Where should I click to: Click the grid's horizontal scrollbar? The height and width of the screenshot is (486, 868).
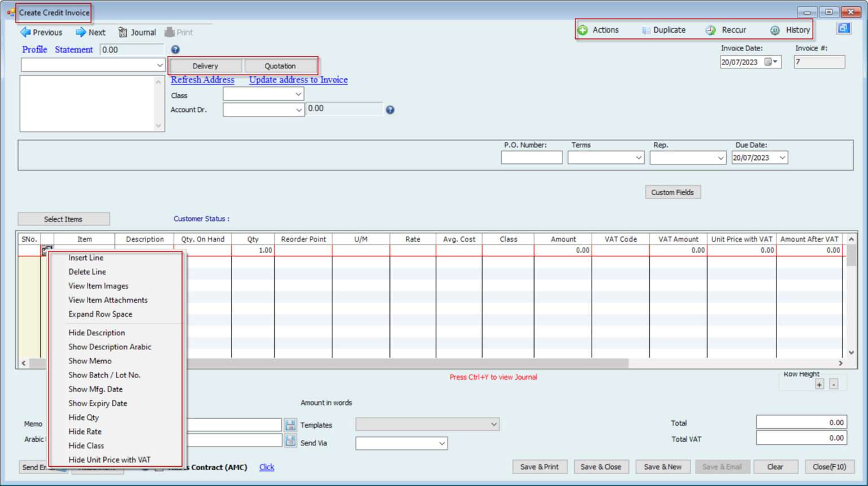pos(407,363)
